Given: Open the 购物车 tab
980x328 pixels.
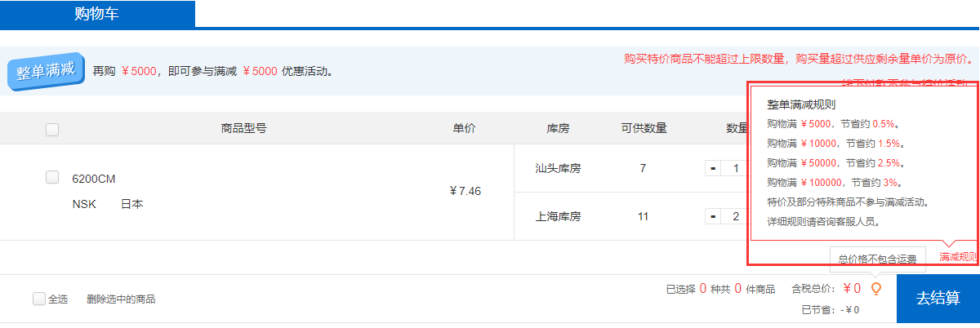Looking at the screenshot, I should 97,14.
